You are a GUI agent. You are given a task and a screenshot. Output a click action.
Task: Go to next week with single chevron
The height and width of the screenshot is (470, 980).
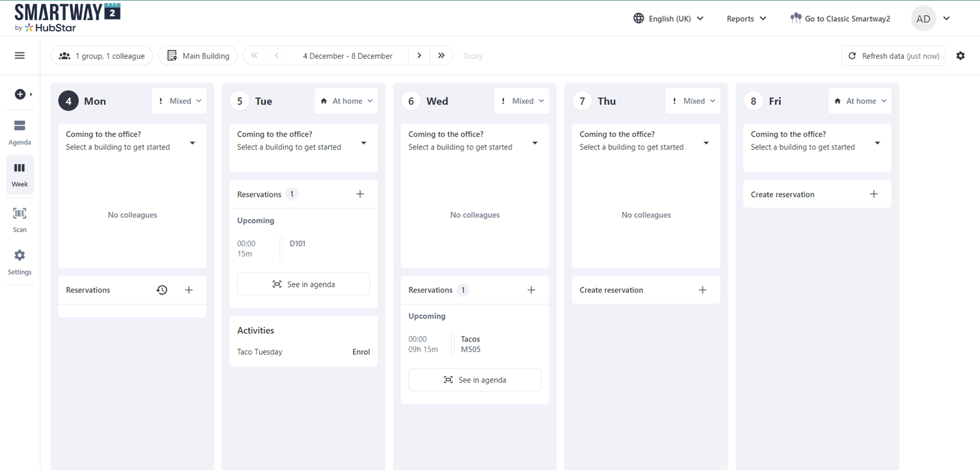click(x=419, y=56)
